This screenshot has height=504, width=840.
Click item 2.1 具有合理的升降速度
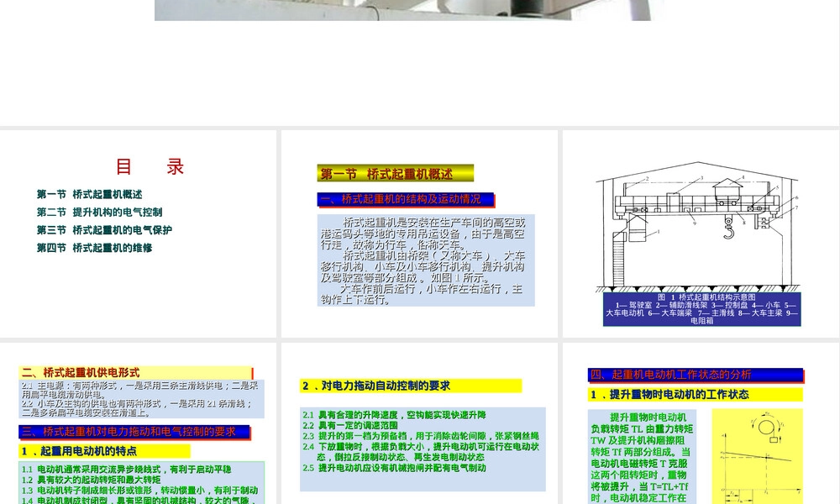(x=394, y=415)
